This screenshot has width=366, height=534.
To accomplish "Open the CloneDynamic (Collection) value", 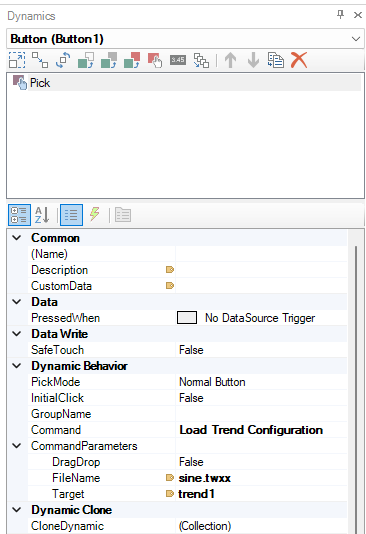I will click(x=261, y=526).
